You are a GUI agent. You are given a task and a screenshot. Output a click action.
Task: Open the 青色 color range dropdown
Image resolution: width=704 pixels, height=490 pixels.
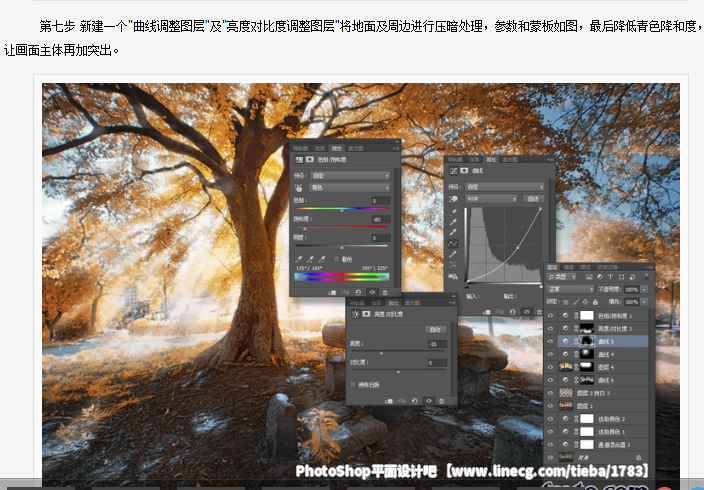(350, 188)
